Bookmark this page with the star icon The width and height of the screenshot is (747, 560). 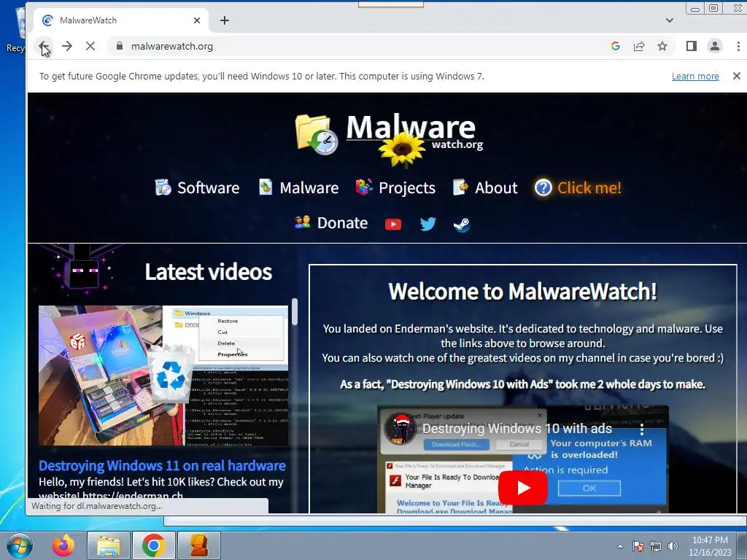662,46
